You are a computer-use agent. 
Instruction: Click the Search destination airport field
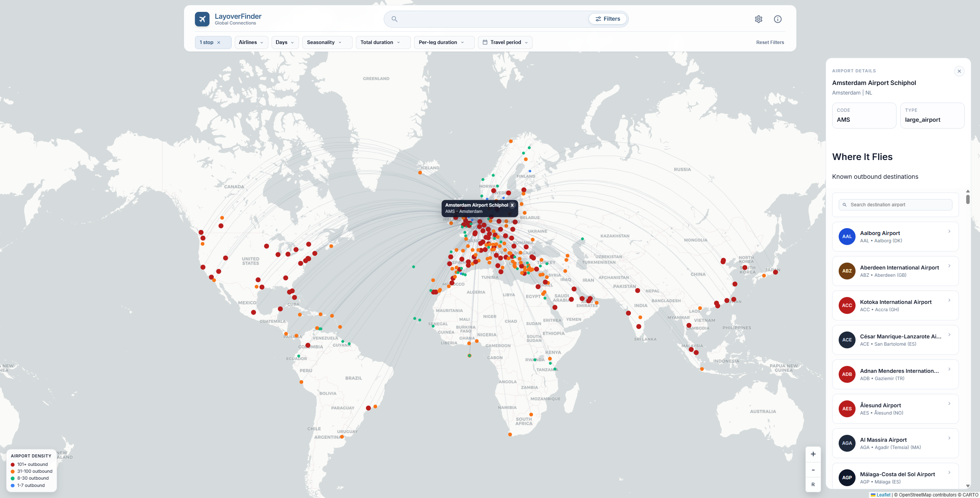click(895, 204)
